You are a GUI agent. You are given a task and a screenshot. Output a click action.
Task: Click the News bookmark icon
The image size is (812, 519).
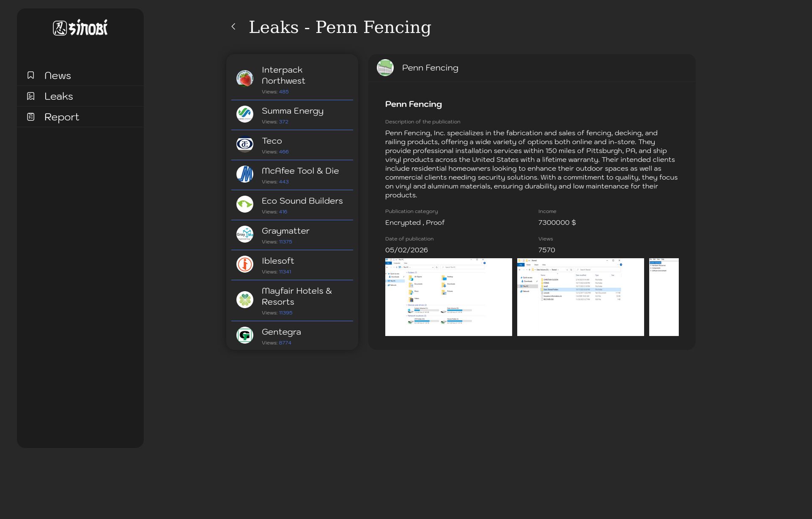[x=31, y=75]
